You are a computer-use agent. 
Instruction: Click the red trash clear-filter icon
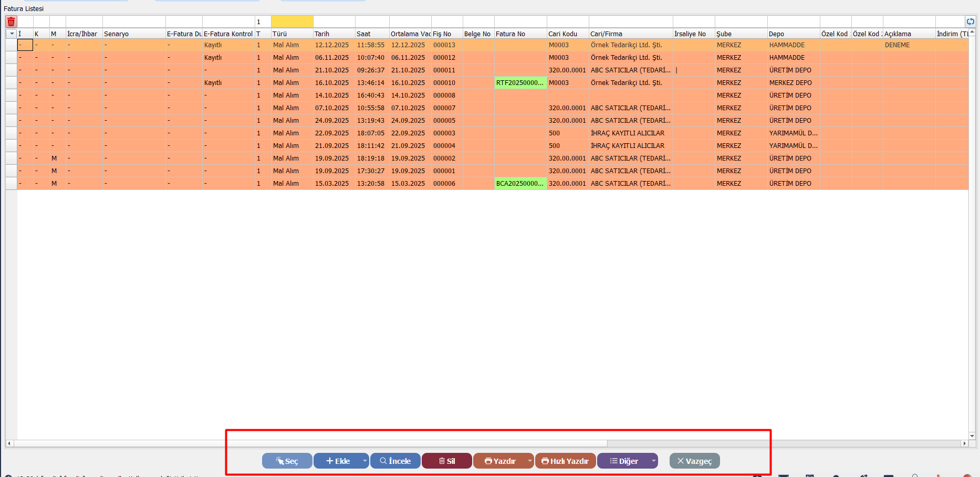[11, 22]
